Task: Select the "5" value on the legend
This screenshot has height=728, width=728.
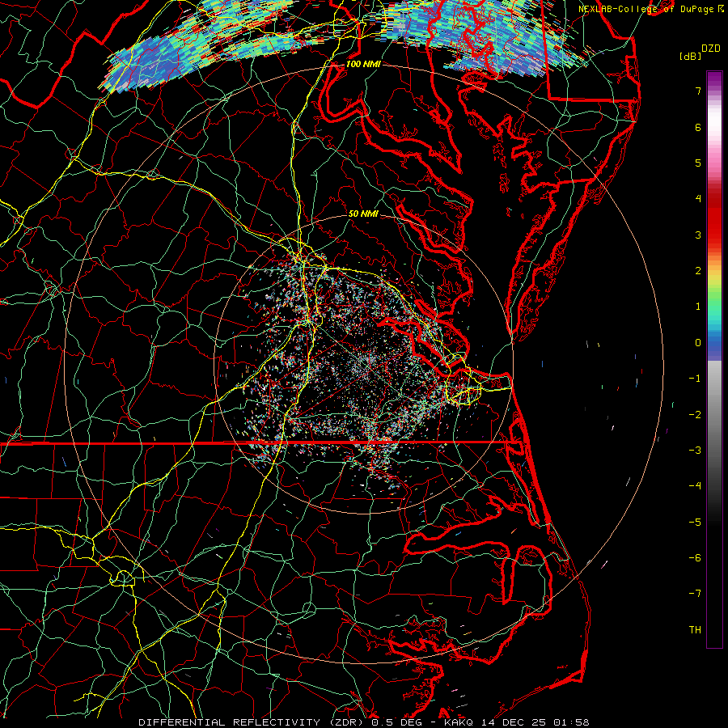Action: pos(698,163)
